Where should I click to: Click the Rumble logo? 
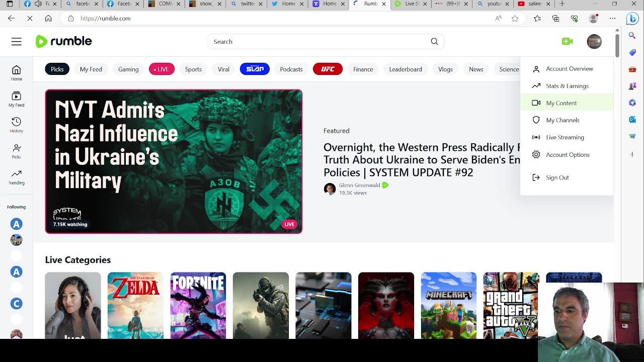(64, 41)
